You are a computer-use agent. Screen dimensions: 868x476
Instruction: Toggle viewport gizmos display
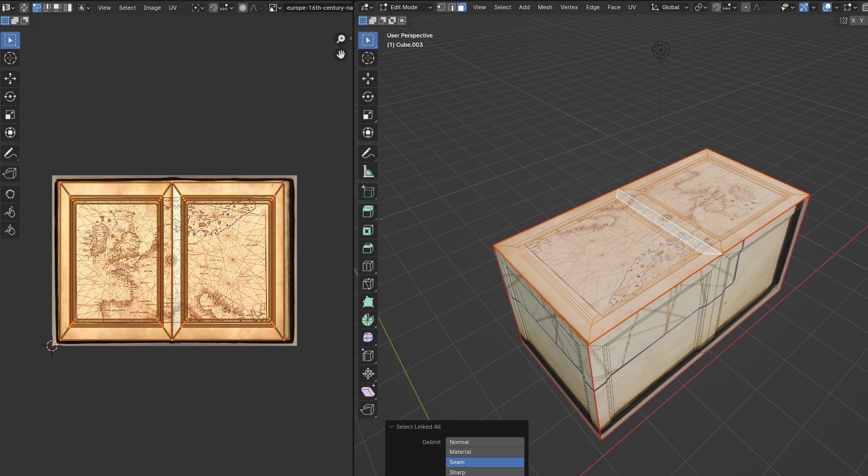804,7
